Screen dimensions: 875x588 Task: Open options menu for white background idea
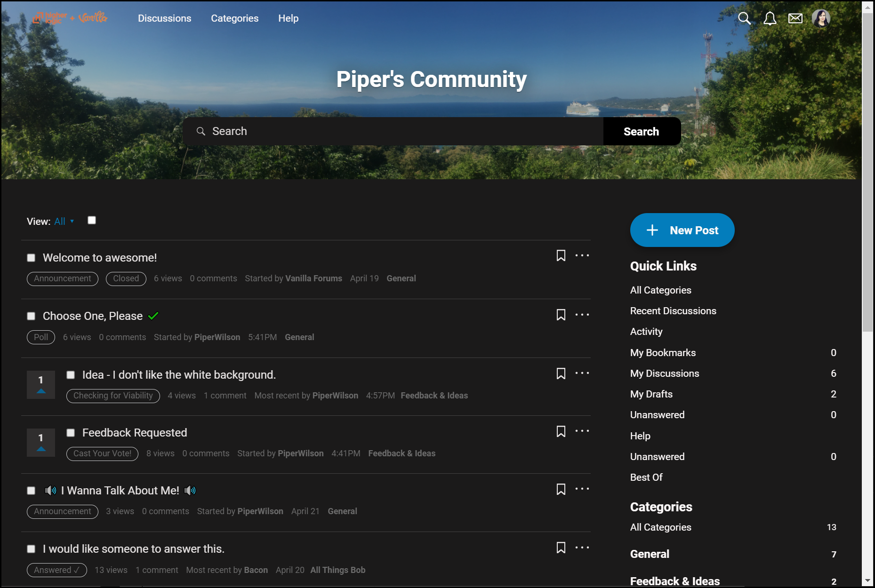point(582,373)
